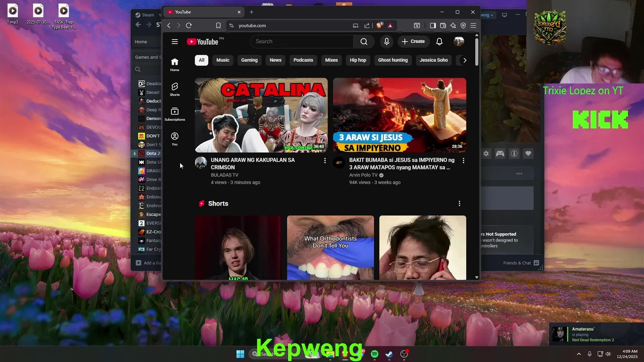
Task: Open the BULADAS TV channel link
Action: coord(224,175)
